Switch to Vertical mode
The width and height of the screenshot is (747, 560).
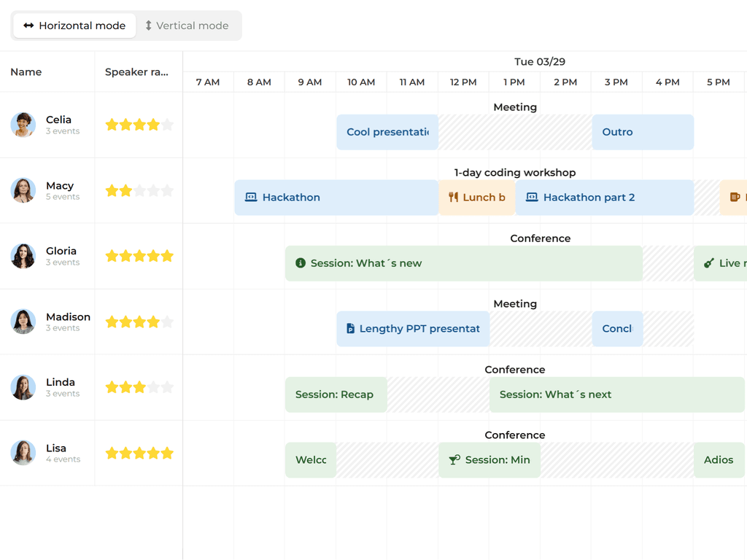point(189,26)
